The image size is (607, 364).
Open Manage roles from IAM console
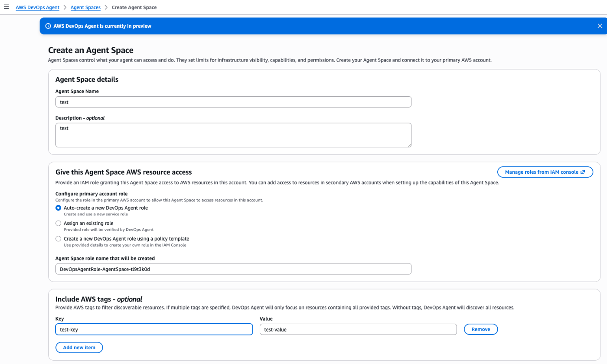pos(545,172)
